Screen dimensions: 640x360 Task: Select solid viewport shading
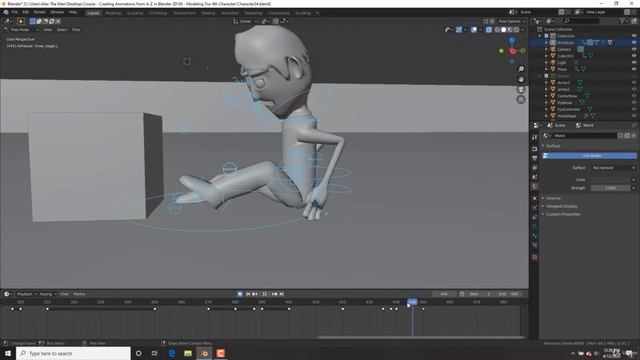click(504, 30)
